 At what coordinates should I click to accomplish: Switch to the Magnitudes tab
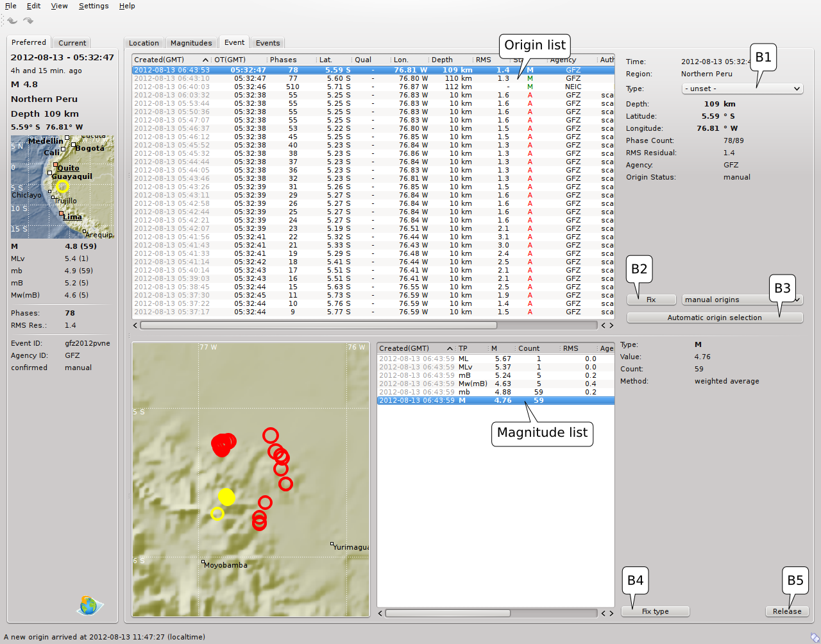point(190,43)
